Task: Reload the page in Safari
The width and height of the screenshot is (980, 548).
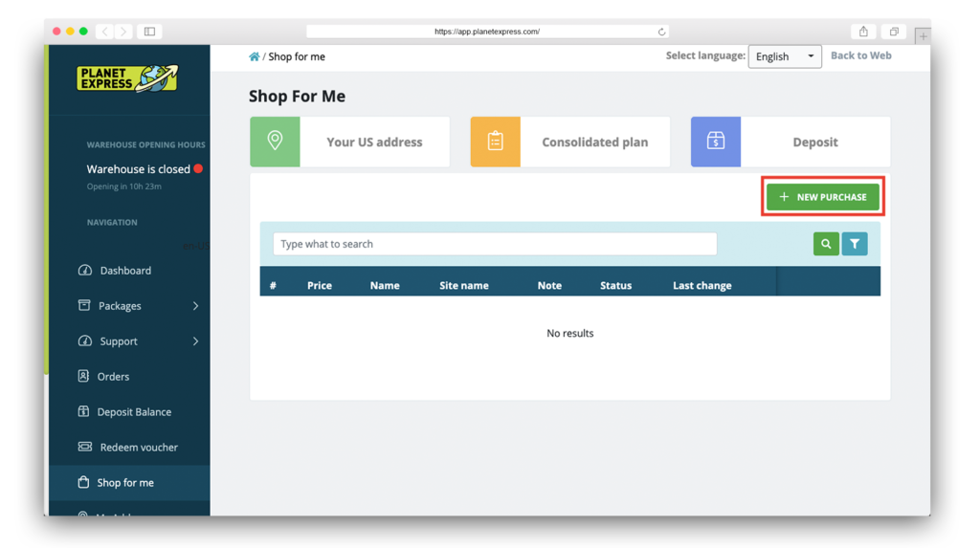Action: click(661, 32)
